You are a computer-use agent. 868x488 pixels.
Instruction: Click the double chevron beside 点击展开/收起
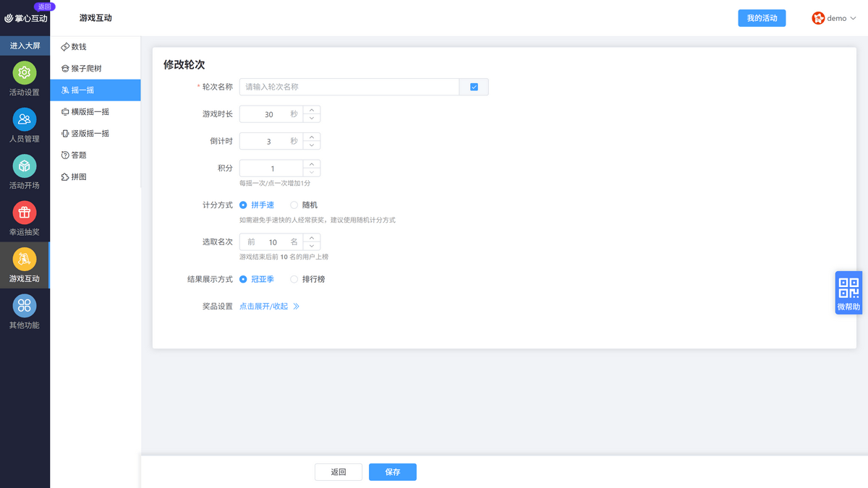point(296,307)
